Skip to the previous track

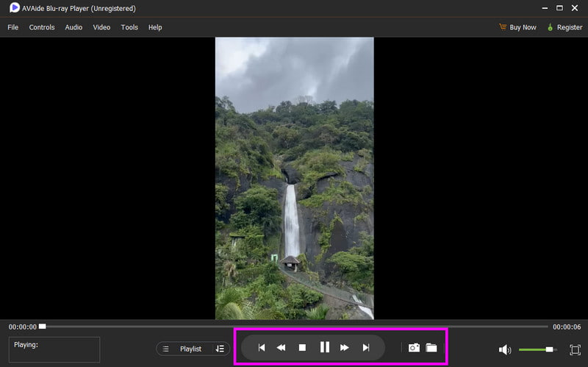(261, 348)
